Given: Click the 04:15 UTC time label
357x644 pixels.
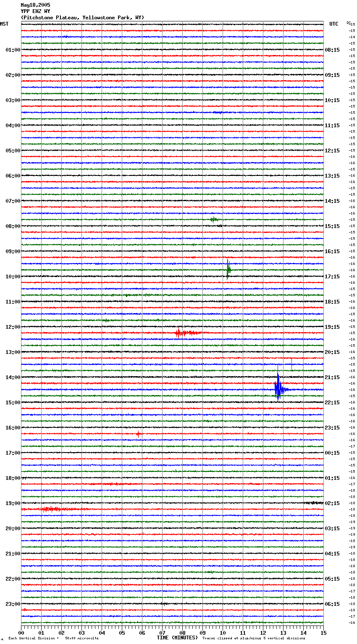Looking at the screenshot, I should 332,554.
